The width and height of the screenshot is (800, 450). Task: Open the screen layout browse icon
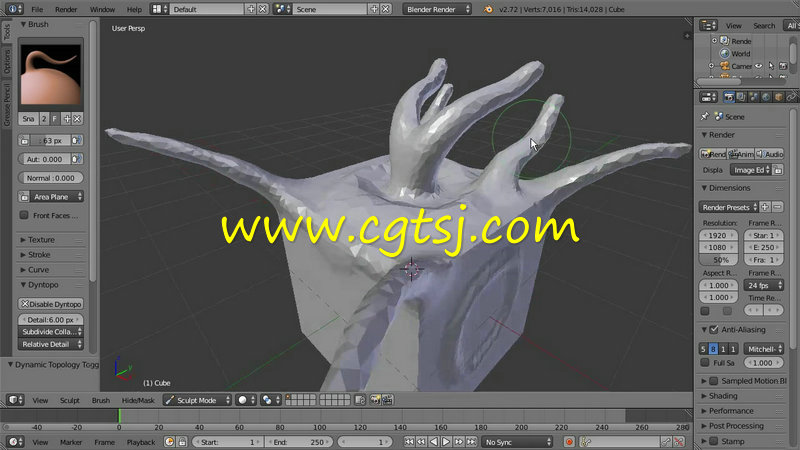coord(160,9)
